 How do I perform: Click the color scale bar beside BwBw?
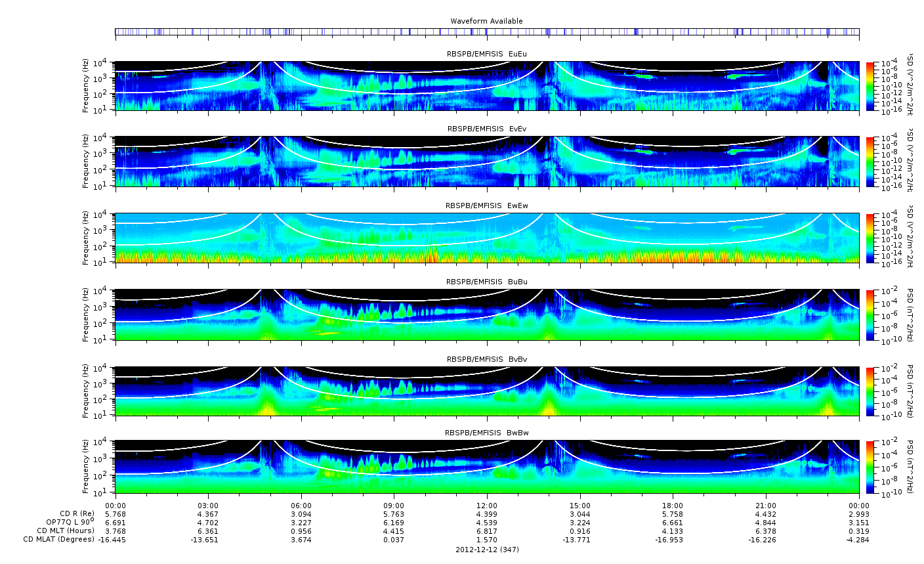click(x=870, y=467)
